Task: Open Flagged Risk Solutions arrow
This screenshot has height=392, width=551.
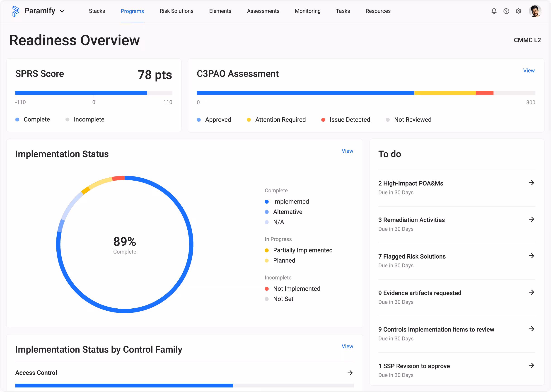Action: [531, 256]
